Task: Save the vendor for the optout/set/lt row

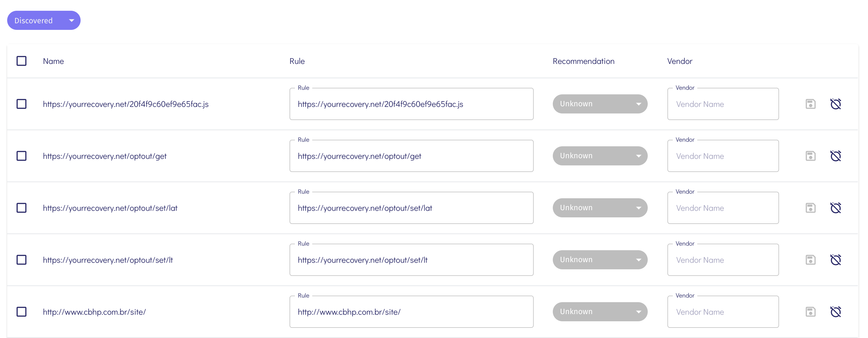Action: pyautogui.click(x=810, y=260)
